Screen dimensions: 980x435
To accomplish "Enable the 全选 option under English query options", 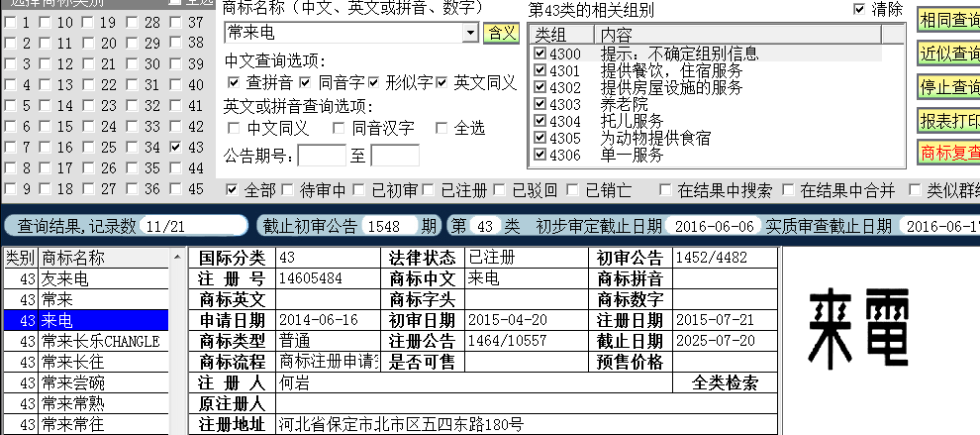I will point(441,128).
